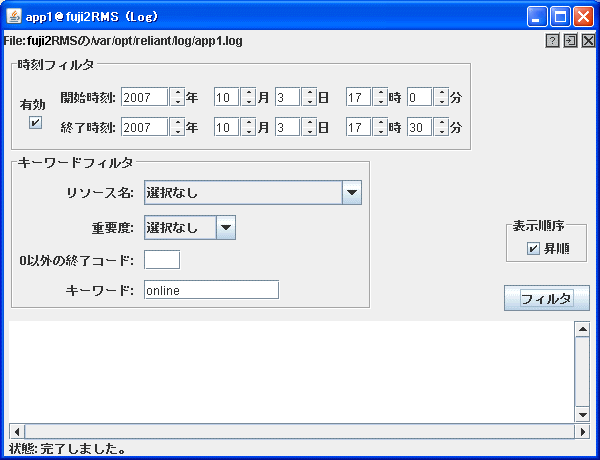Click the end time minute field 30
Image resolution: width=600 pixels, height=460 pixels.
[x=420, y=127]
